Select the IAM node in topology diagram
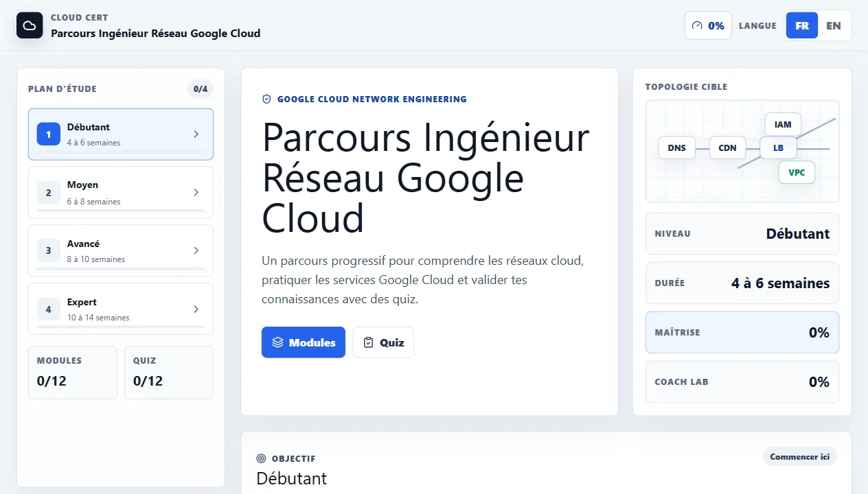Screen dimensions: 868x494 point(783,124)
